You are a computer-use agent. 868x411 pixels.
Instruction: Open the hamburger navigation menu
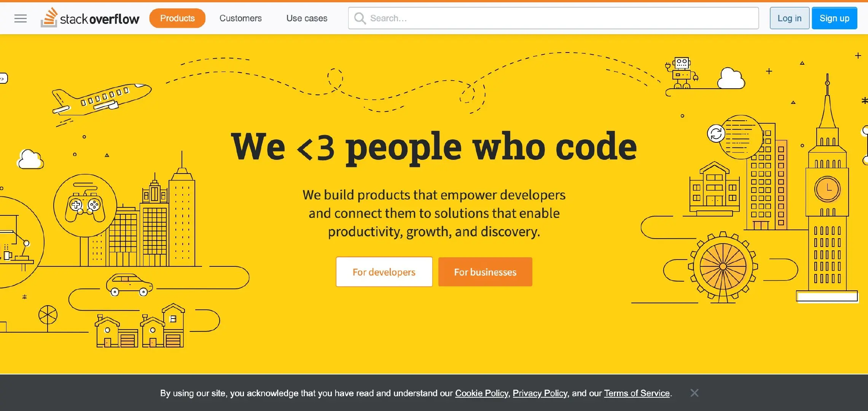(x=21, y=18)
